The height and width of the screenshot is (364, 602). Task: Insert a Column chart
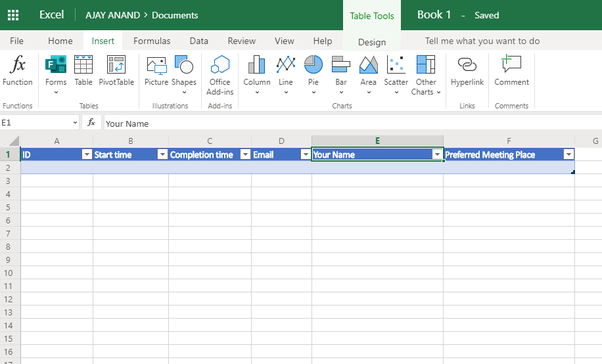click(257, 71)
